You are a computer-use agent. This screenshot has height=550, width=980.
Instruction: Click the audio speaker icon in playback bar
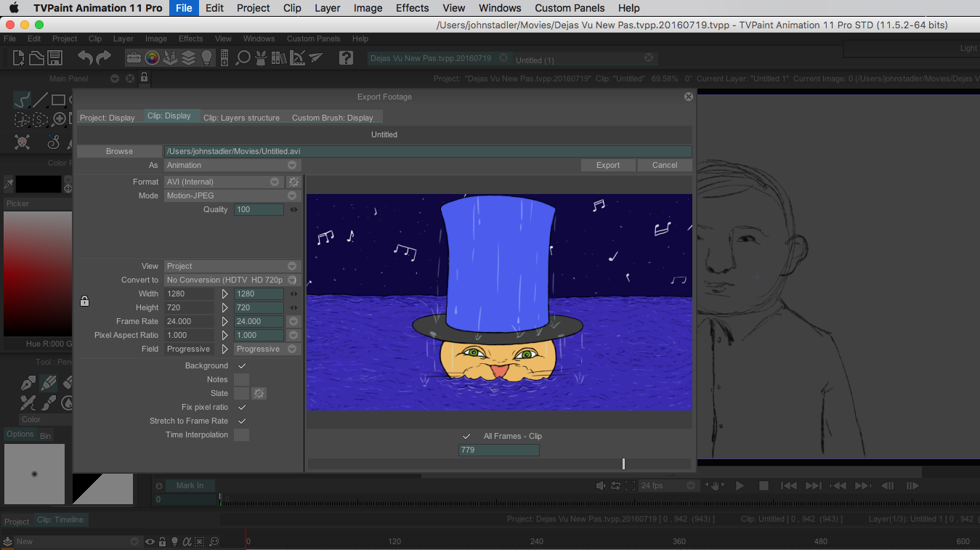tap(601, 485)
